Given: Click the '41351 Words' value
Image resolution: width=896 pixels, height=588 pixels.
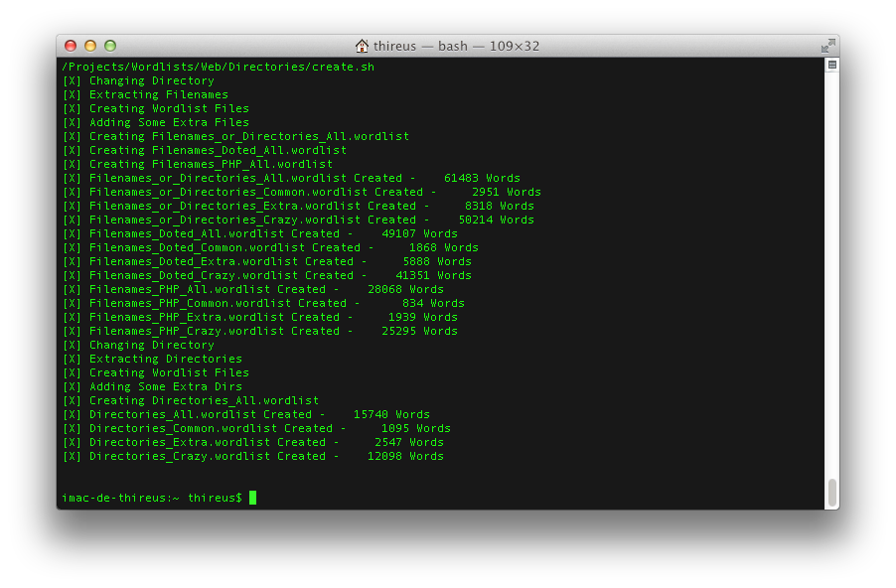Looking at the screenshot, I should [434, 275].
